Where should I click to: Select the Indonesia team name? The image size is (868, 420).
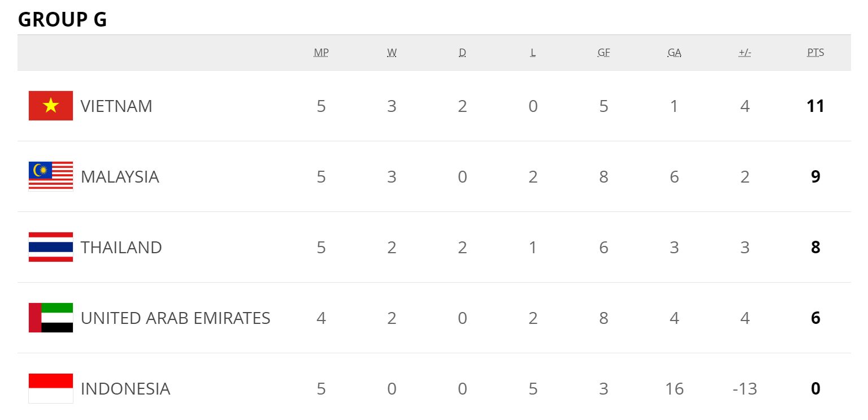click(x=125, y=389)
